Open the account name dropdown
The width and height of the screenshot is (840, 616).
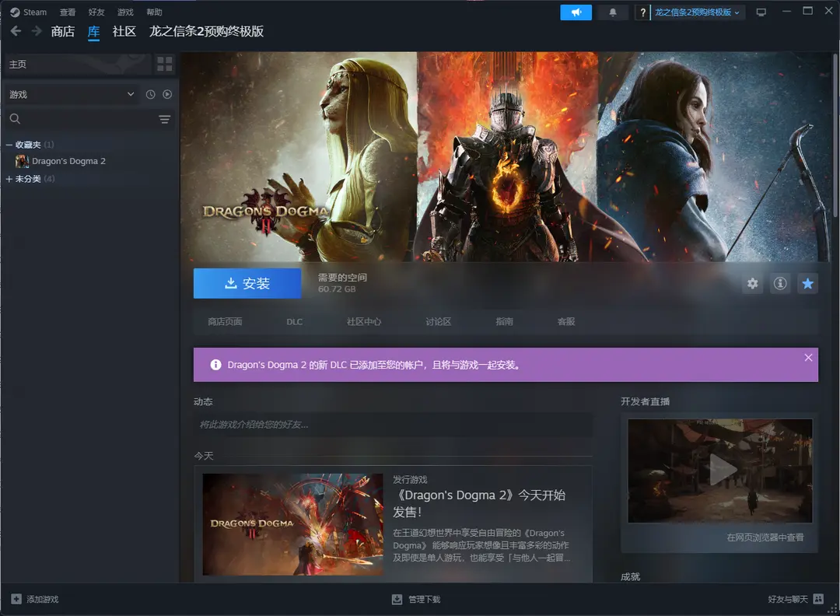696,12
